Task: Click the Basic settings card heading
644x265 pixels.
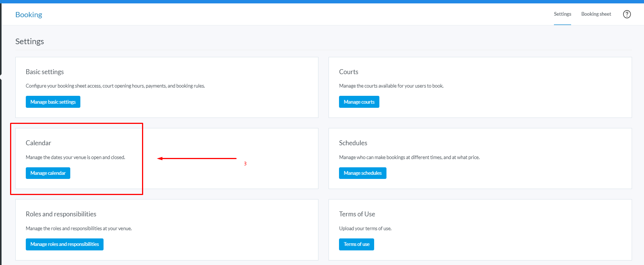Action: pos(44,72)
